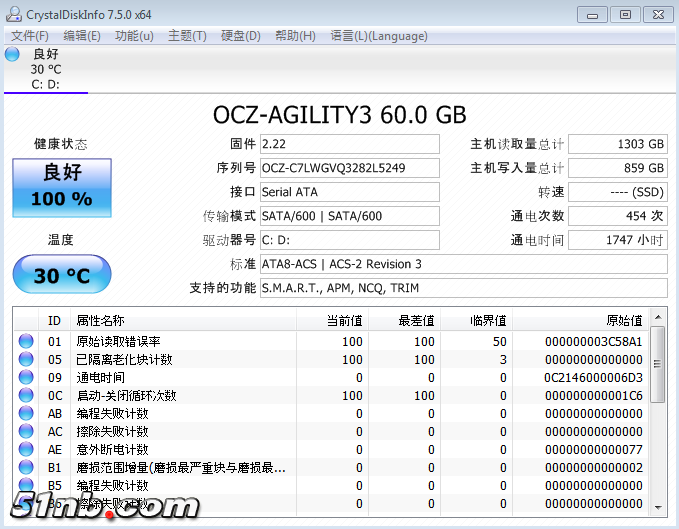The image size is (679, 529).
Task: Click the 健康状态 label
Action: click(x=61, y=144)
